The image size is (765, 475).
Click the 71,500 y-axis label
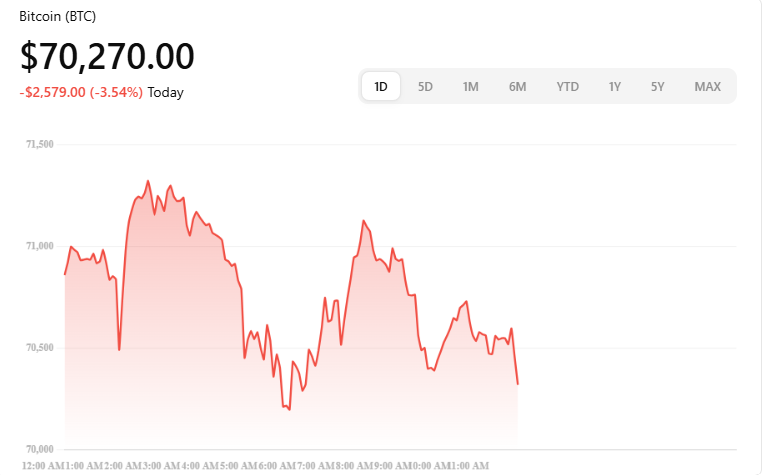click(39, 144)
